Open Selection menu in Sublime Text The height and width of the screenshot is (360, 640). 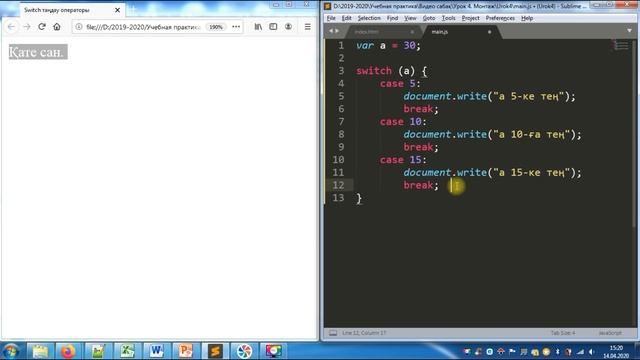tap(369, 18)
